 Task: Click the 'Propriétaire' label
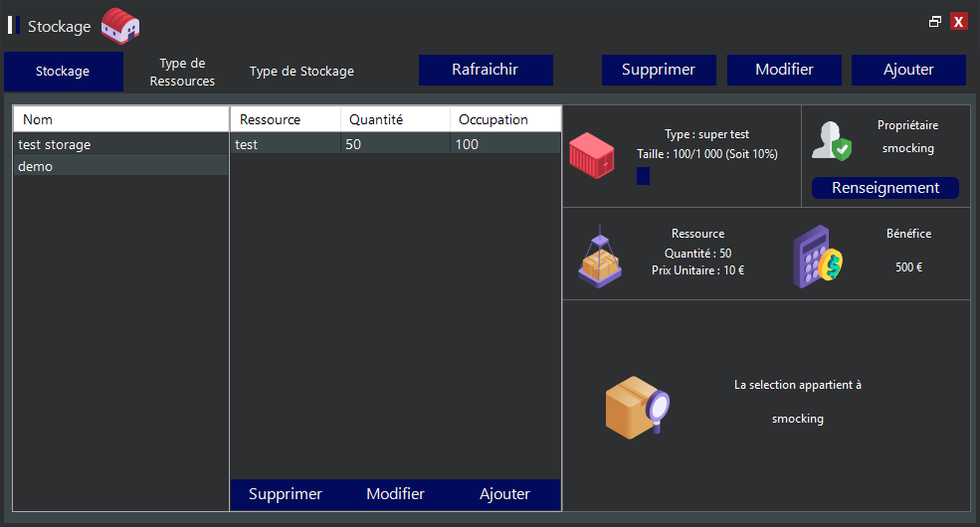click(x=907, y=125)
